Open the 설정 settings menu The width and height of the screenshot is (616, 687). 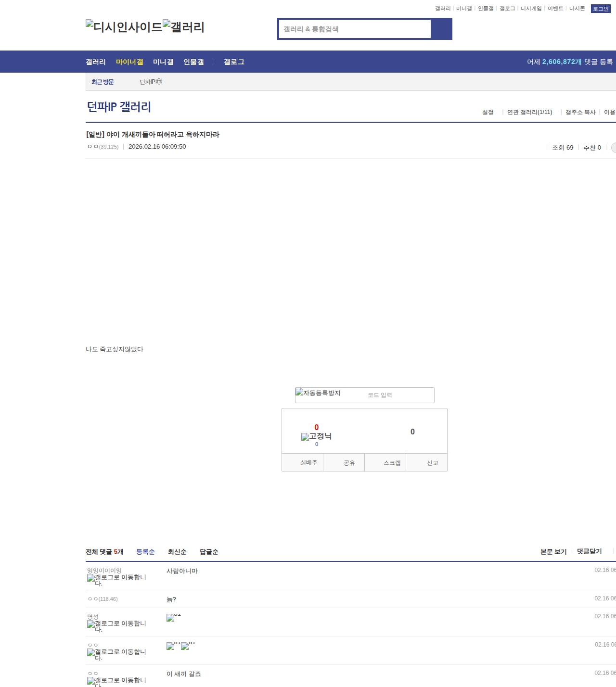click(x=488, y=112)
